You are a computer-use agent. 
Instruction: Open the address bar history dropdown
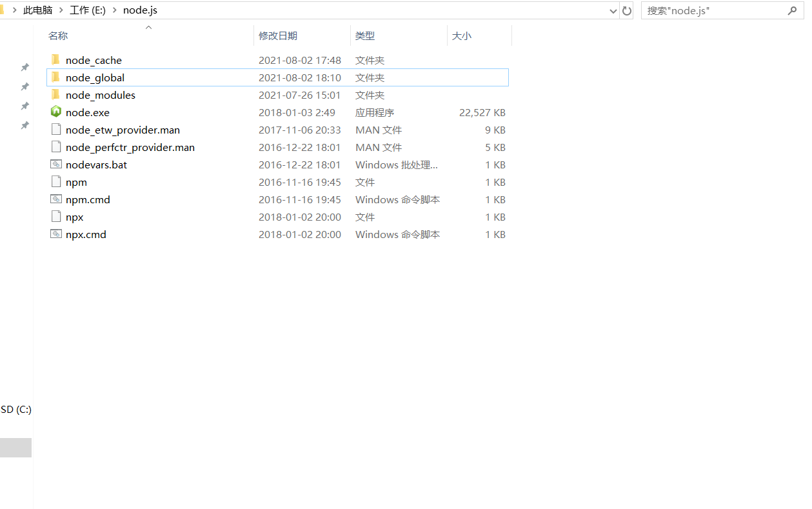tap(613, 11)
